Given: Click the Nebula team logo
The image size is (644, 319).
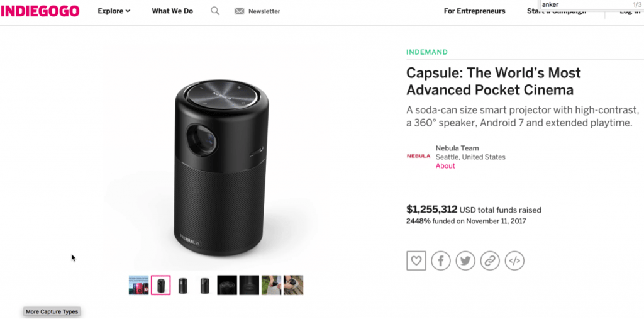Looking at the screenshot, I should click(x=418, y=156).
